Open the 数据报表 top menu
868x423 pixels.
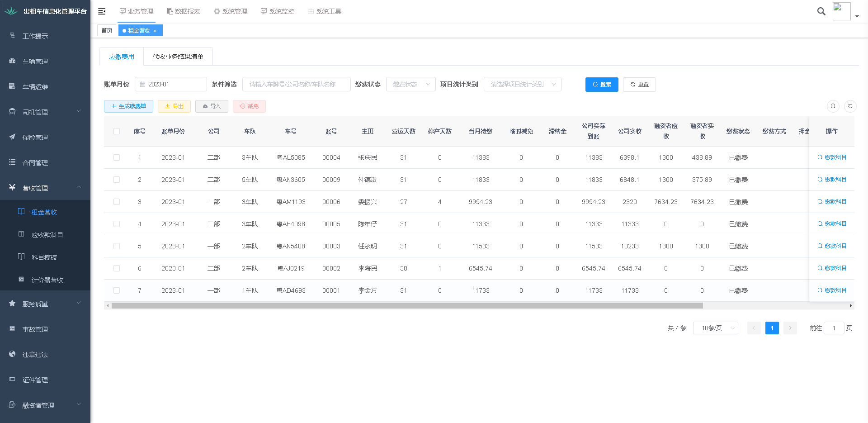pos(183,11)
